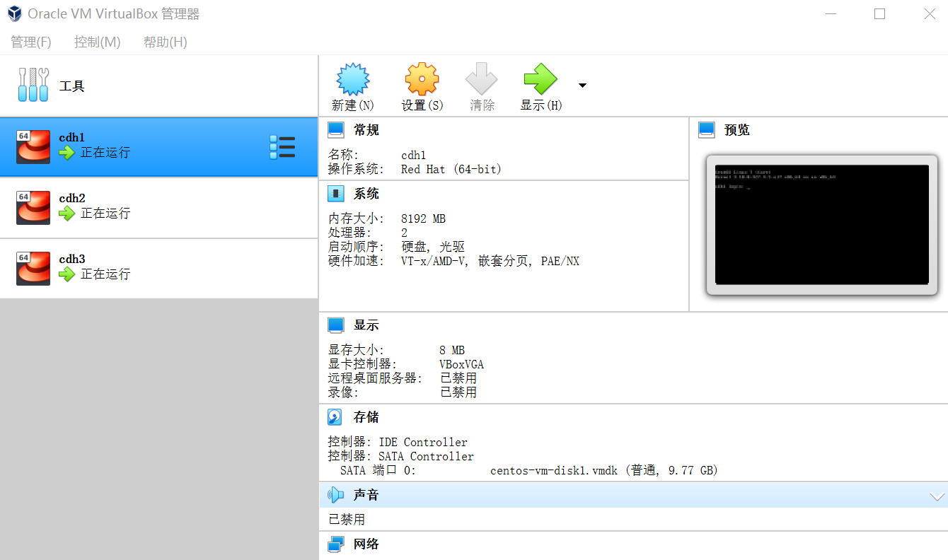Click the 存储 storage section icon
The image size is (948, 560).
[x=334, y=416]
